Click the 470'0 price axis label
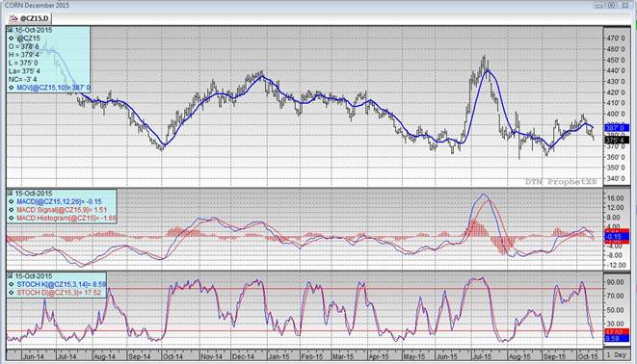 [x=616, y=39]
